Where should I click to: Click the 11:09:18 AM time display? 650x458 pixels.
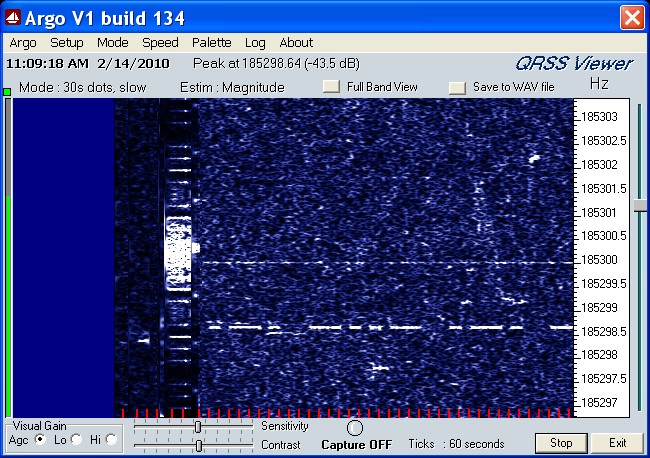[48, 64]
